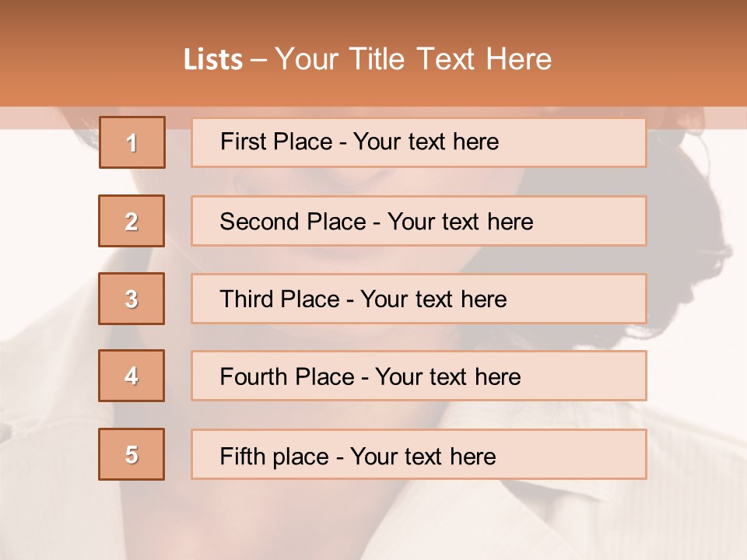Select the number 2 box

pos(132,221)
